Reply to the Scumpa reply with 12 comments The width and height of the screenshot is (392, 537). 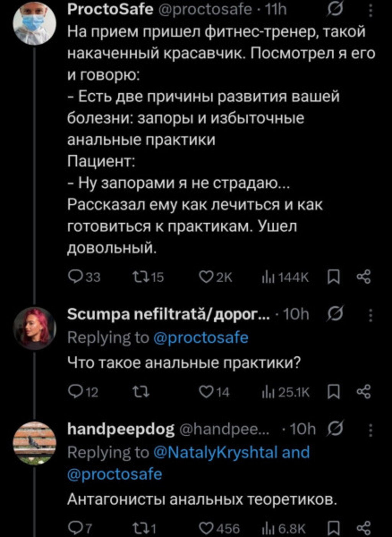point(74,392)
